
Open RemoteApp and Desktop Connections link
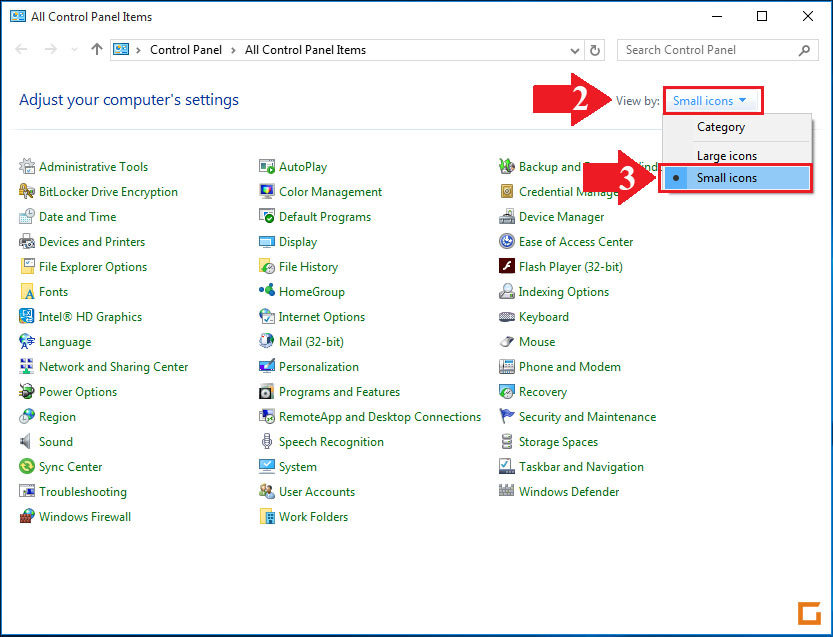[380, 417]
